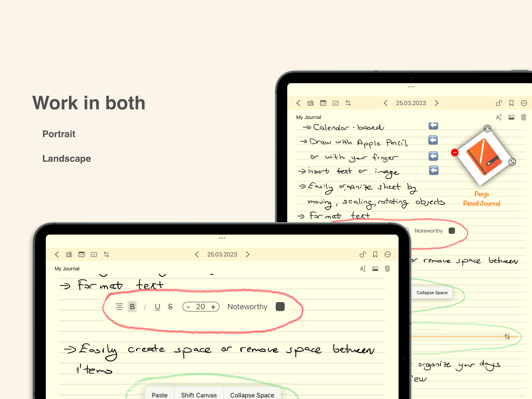
Task: Tap the rotate handle on the Penjo image
Action: point(487,129)
